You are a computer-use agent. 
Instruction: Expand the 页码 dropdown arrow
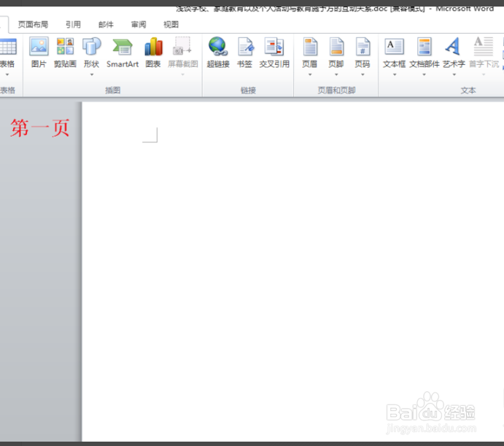[363, 74]
